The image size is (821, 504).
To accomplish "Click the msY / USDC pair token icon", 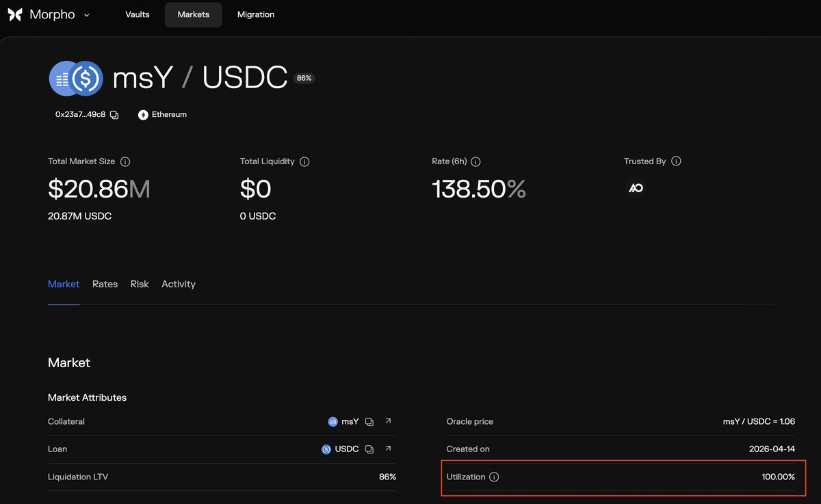I will pos(76,79).
